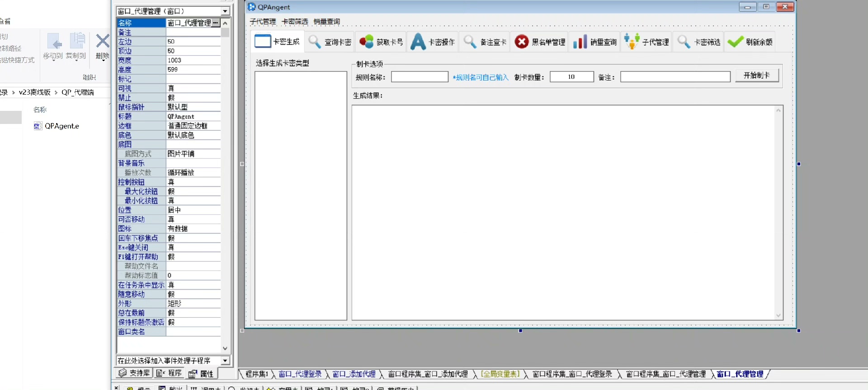Select the 最大化按钮 property row
The image size is (868, 390).
click(169, 191)
